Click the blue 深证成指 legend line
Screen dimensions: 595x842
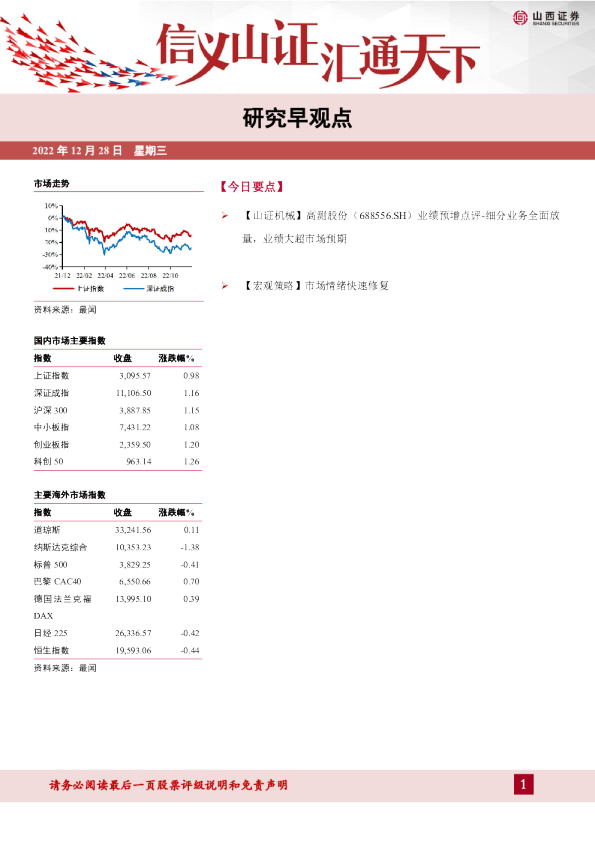(x=133, y=288)
